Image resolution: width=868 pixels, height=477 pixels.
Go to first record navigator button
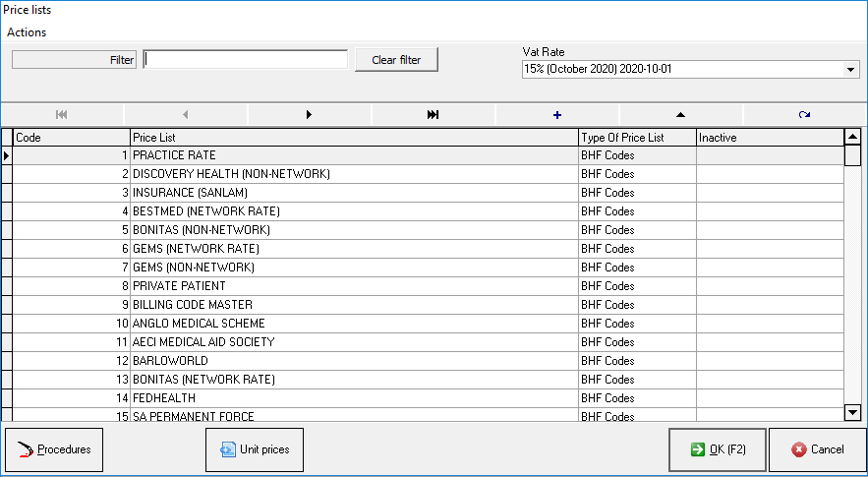pyautogui.click(x=62, y=115)
